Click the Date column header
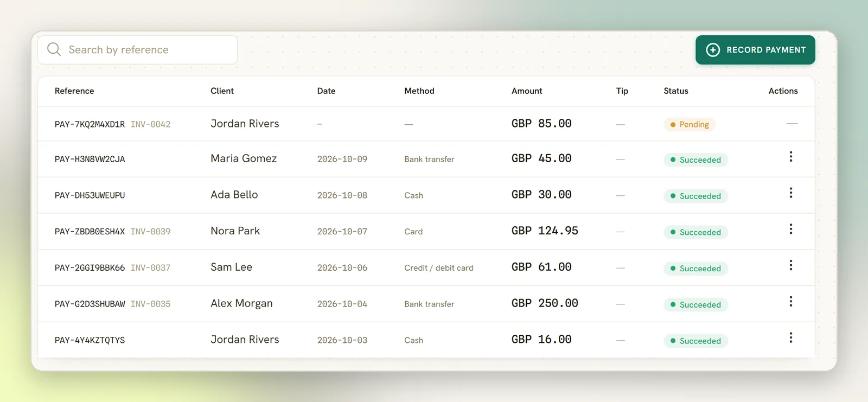 (x=326, y=91)
